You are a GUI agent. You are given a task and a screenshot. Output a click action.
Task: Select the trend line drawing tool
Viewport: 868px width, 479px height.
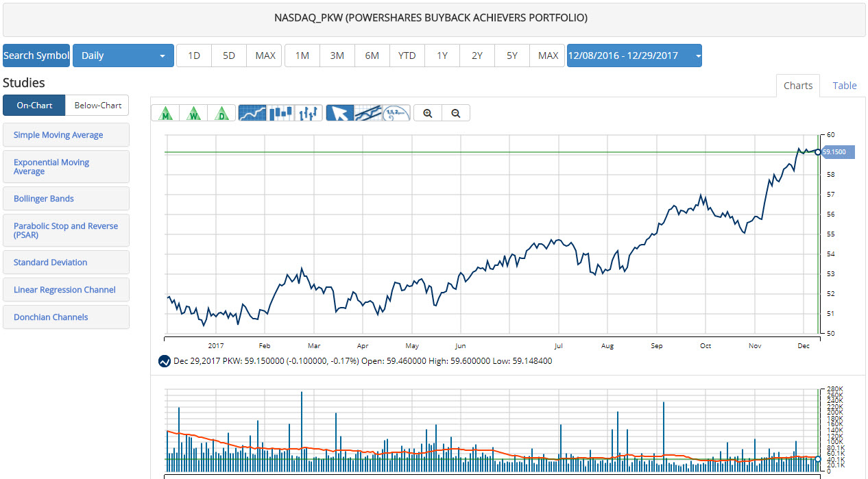(368, 113)
